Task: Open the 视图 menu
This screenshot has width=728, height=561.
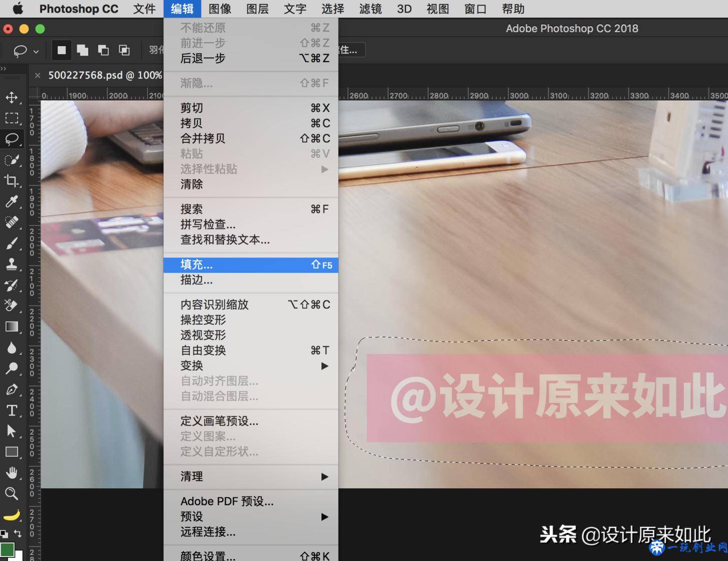Action: [438, 9]
